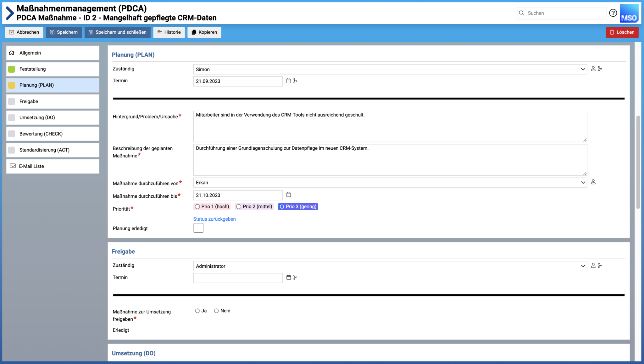Open the calendar picker for Planung Termin
This screenshot has height=364, width=644.
click(289, 81)
